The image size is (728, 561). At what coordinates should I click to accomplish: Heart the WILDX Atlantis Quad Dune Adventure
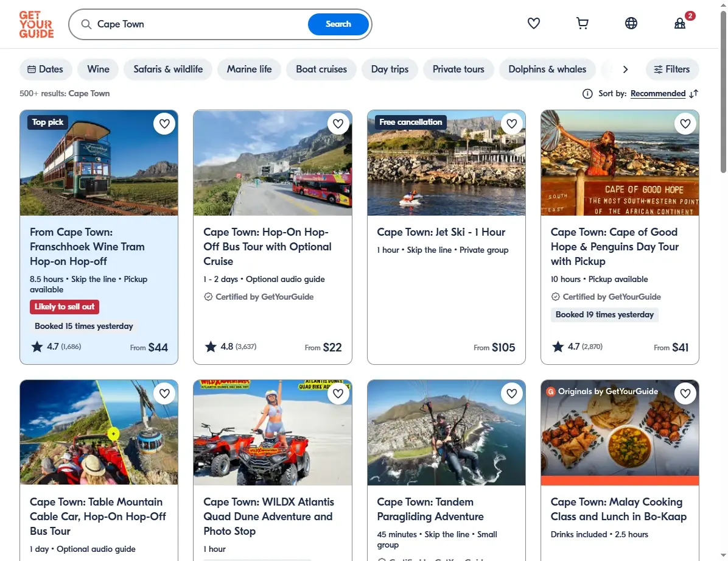pyautogui.click(x=338, y=393)
